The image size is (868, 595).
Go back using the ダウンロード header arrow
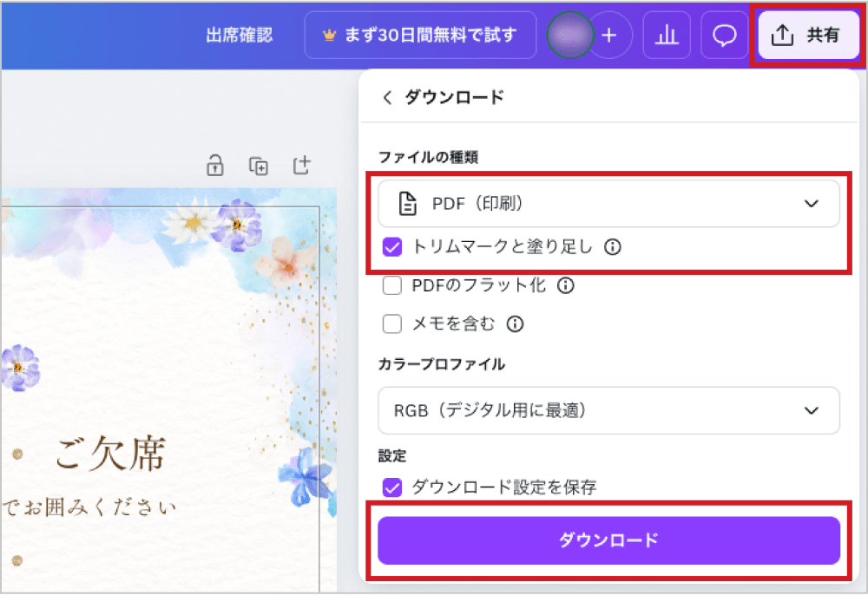click(x=387, y=97)
